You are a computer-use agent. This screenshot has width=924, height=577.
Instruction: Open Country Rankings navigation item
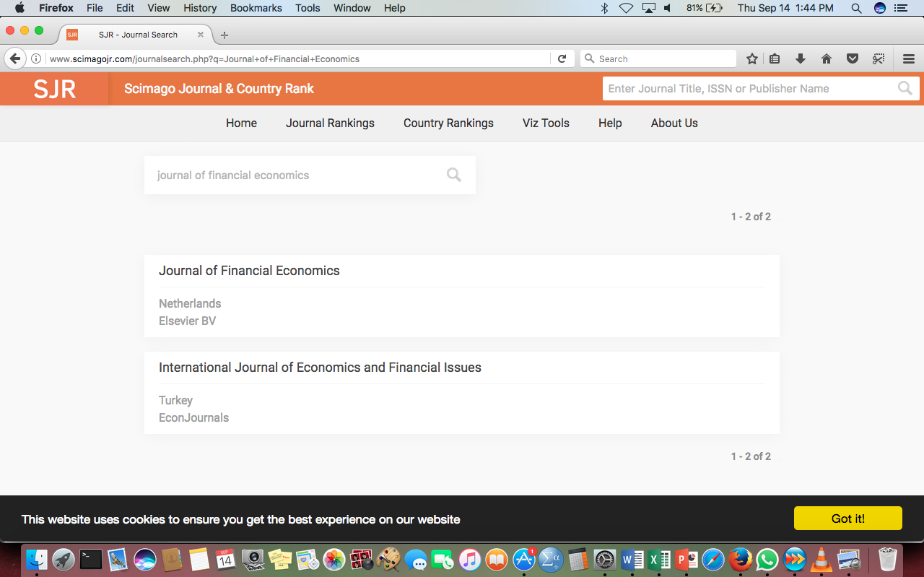[448, 123]
